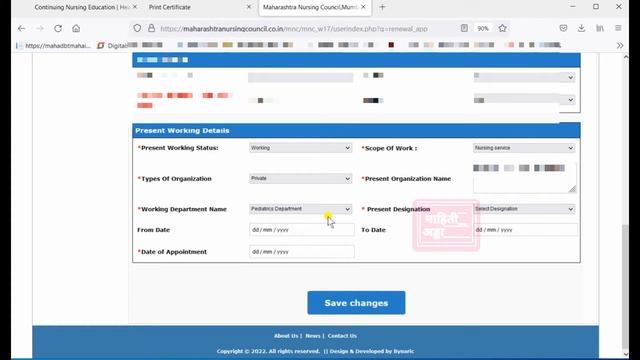Image resolution: width=640 pixels, height=360 pixels.
Task: View site security padlock info
Action: [151, 28]
